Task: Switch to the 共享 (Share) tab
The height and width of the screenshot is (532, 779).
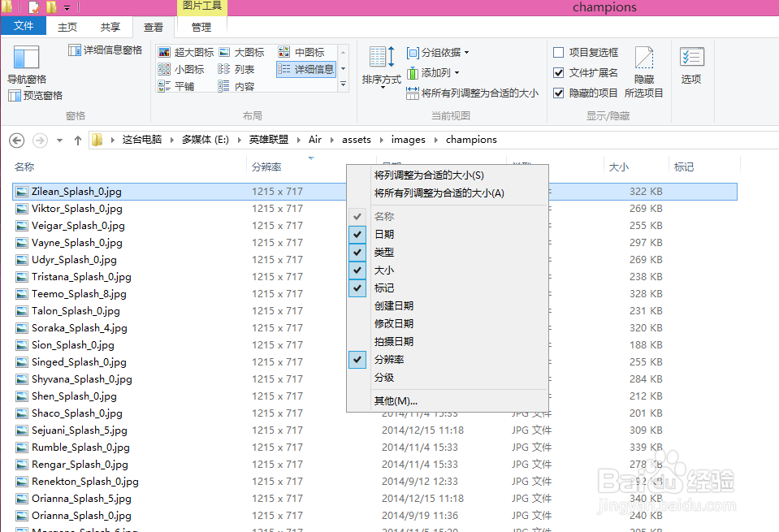Action: [x=110, y=27]
